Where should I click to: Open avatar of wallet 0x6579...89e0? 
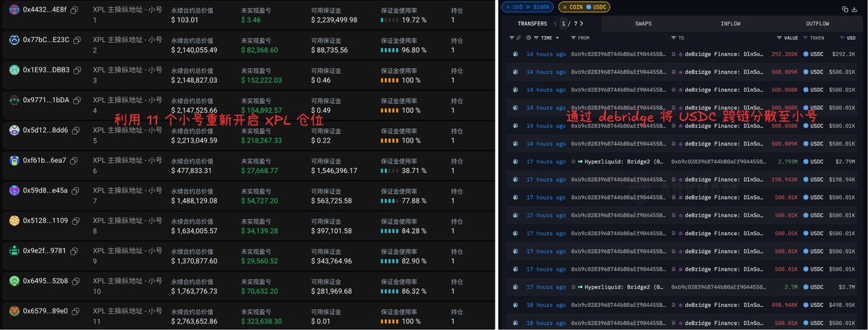click(14, 311)
